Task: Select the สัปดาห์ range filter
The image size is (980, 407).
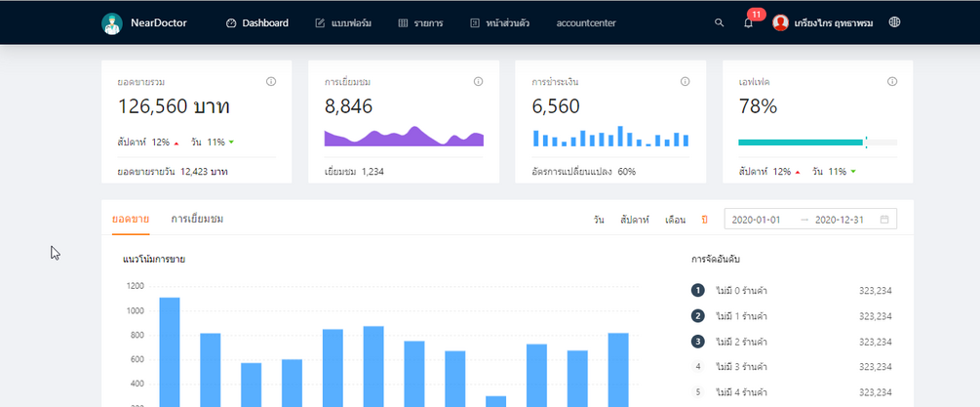Action: [635, 220]
